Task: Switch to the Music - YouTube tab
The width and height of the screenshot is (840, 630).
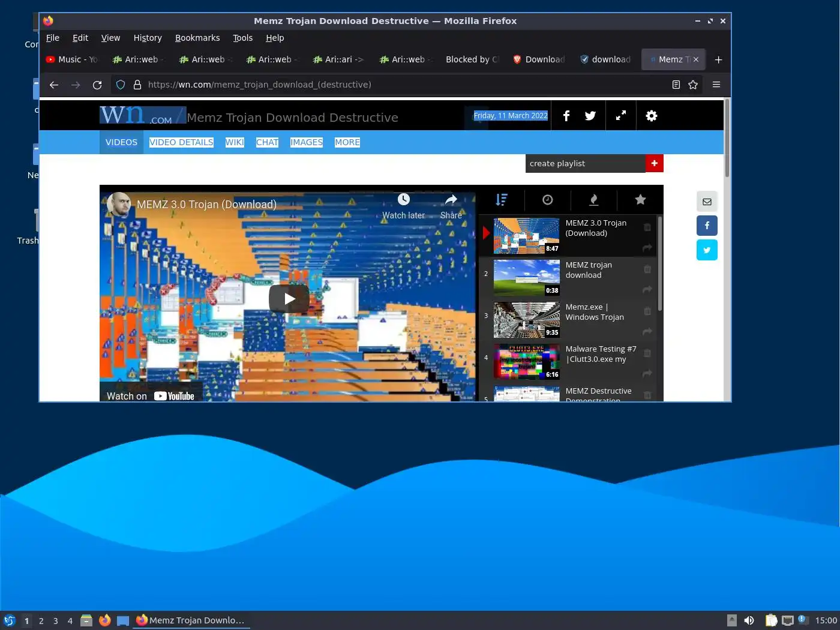Action: click(72, 59)
